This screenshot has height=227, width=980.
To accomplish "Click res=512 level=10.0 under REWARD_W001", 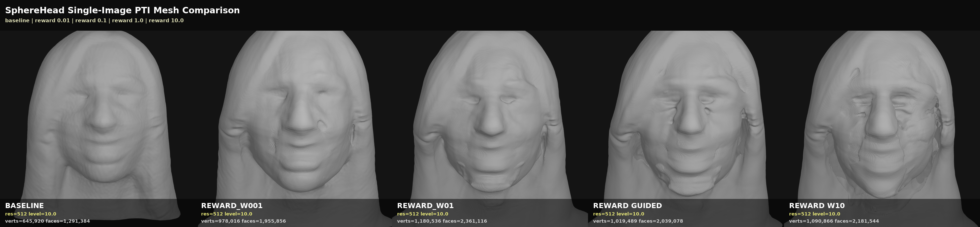I will click(226, 214).
